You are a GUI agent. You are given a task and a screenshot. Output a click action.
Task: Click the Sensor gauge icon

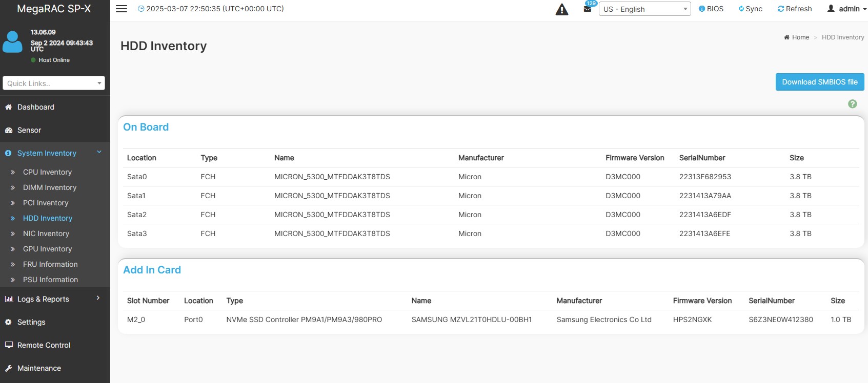(x=8, y=130)
